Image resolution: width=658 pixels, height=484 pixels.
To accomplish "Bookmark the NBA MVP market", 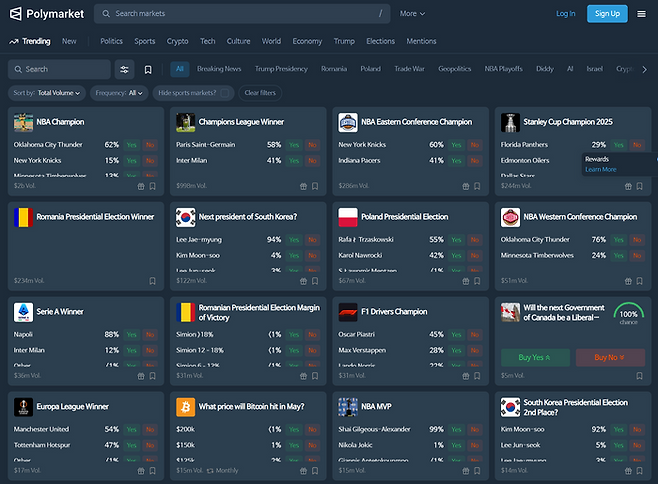I will point(477,471).
